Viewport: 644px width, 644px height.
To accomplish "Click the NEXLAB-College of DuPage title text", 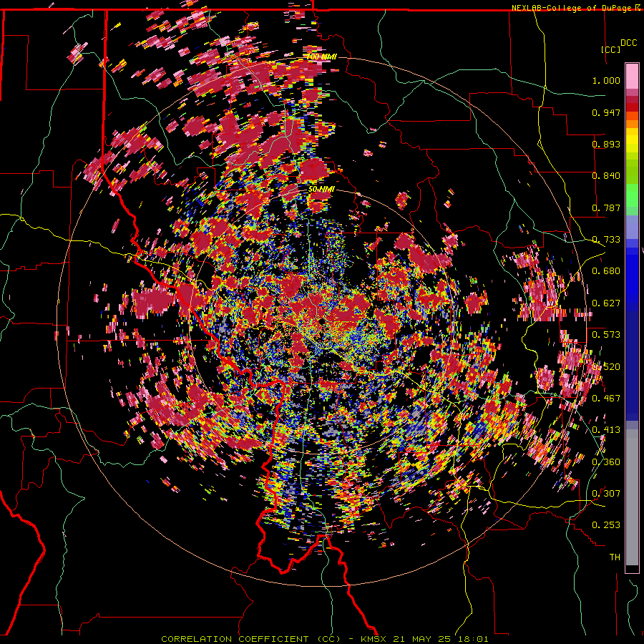I will click(573, 8).
